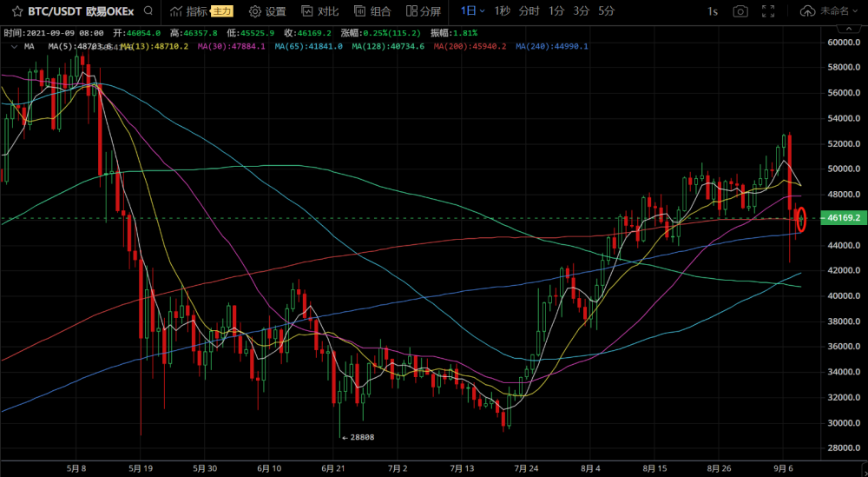Click the green 46169.2 current price label
The width and height of the screenshot is (868, 477).
(x=843, y=218)
